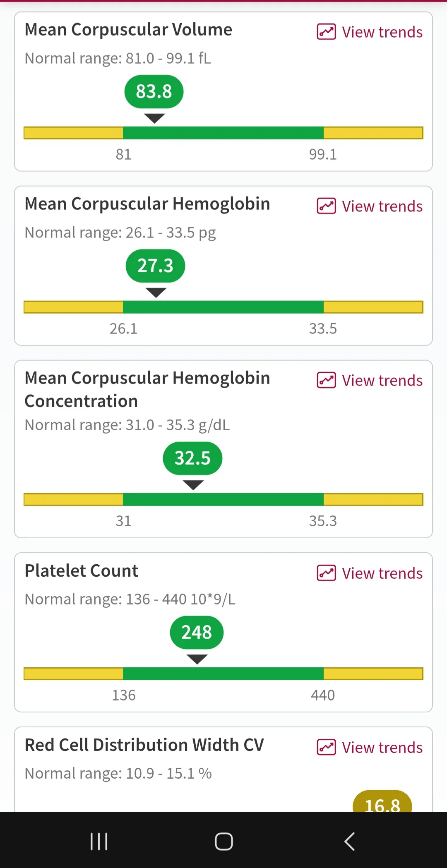Select the 27.3 value bubble
Viewport: 447px width, 868px height.
[155, 266]
